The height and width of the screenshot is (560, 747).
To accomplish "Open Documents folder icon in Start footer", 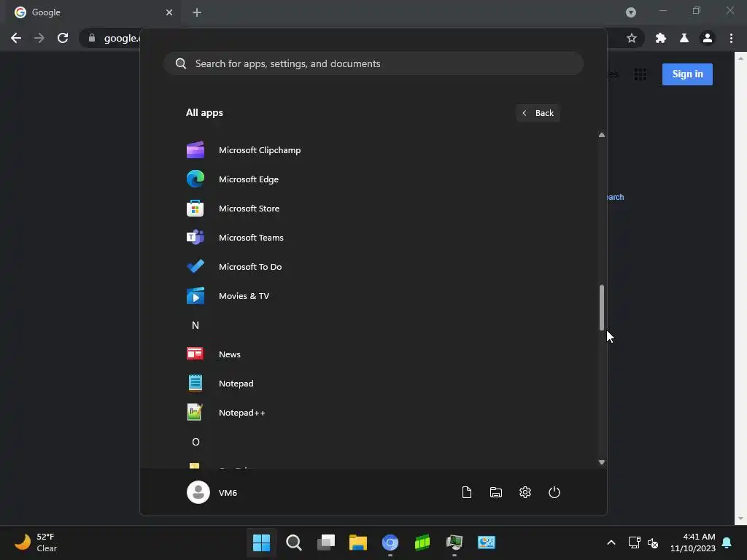I will [x=467, y=492].
